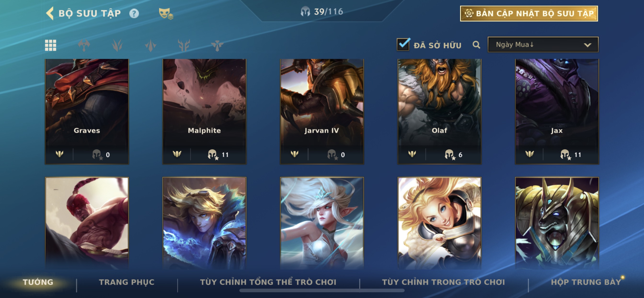The height and width of the screenshot is (298, 644).
Task: Switch to the Trang Phục tab
Action: point(127,282)
